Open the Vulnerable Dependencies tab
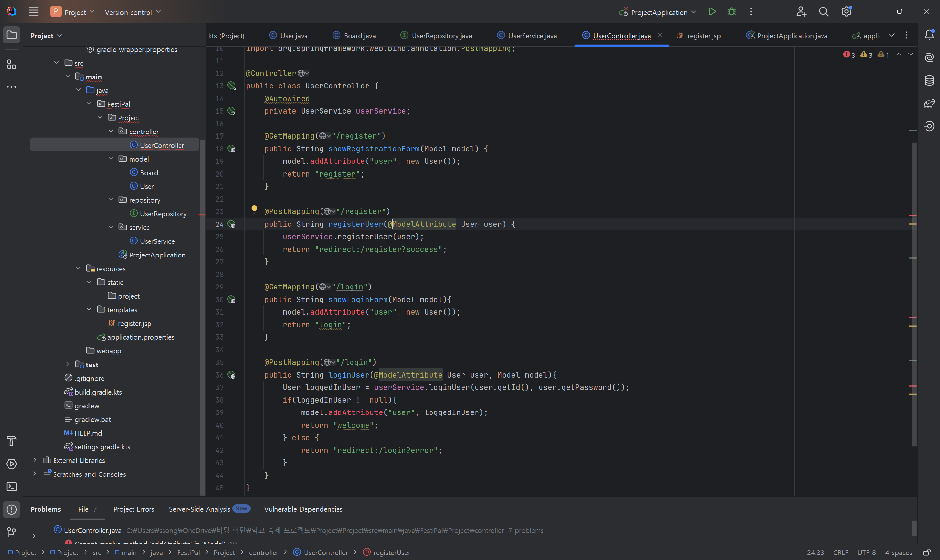The width and height of the screenshot is (940, 560). point(303,509)
